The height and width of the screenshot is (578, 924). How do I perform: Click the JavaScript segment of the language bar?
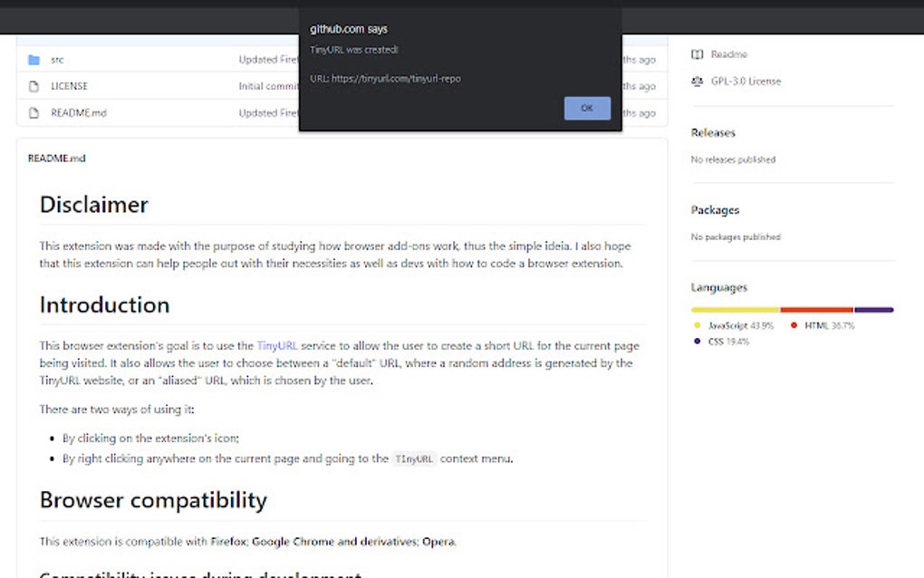coord(734,308)
